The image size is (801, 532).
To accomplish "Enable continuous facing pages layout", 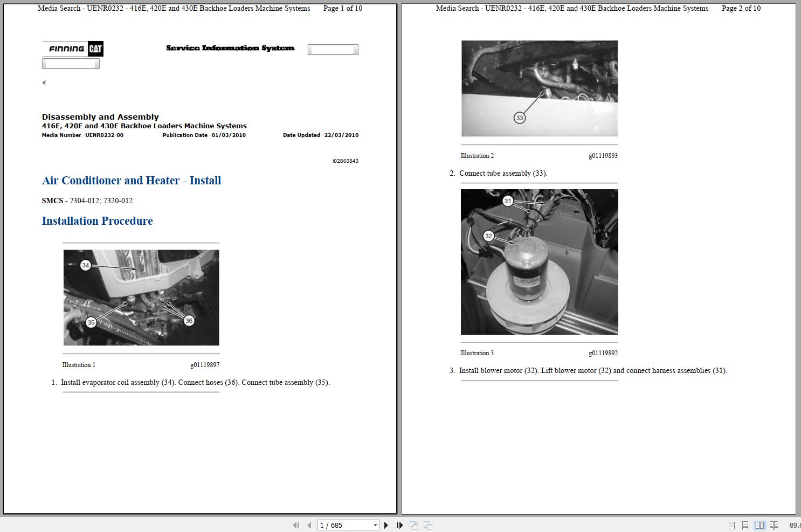I will pyautogui.click(x=775, y=525).
